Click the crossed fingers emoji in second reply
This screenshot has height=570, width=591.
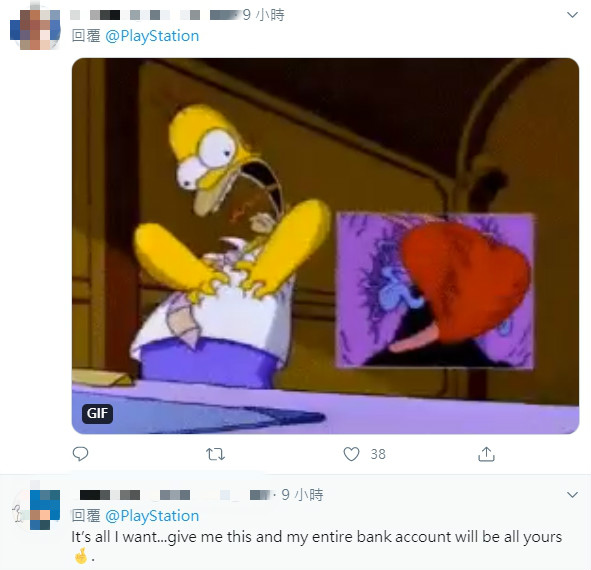point(81,556)
